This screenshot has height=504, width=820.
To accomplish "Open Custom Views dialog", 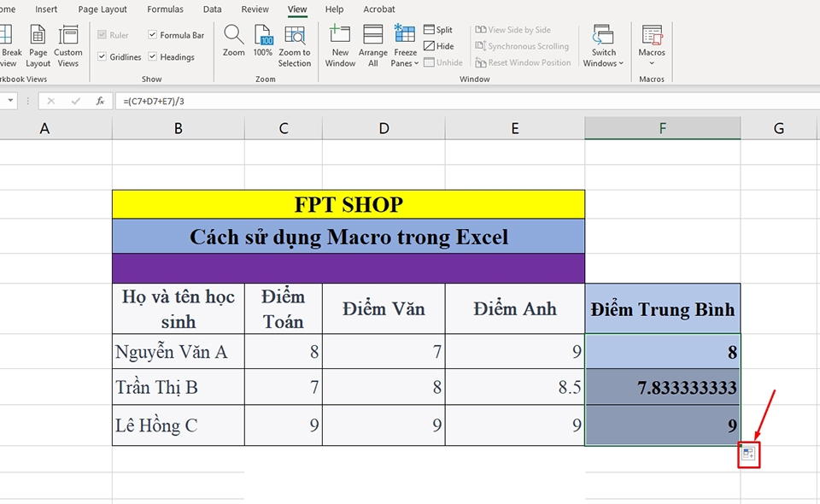I will click(x=68, y=45).
